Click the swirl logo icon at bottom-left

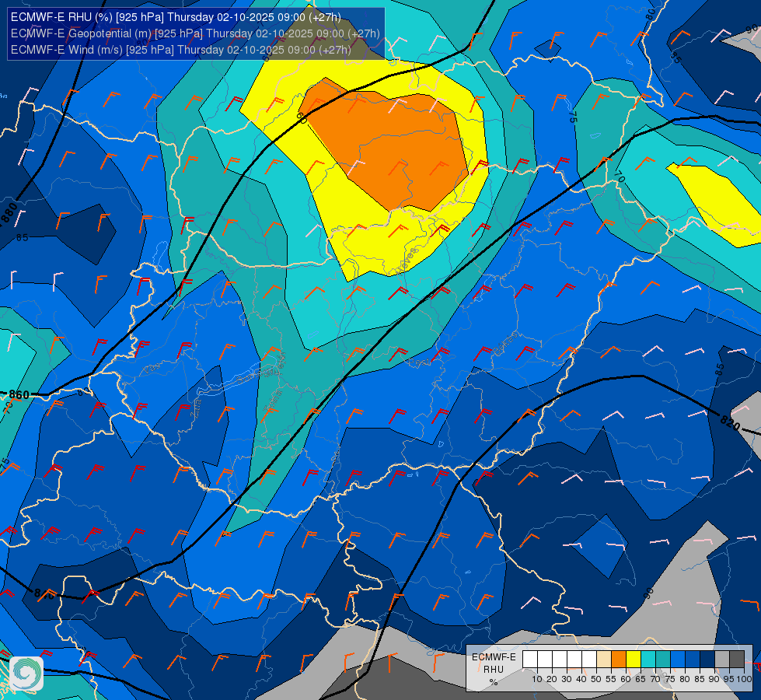tap(26, 674)
